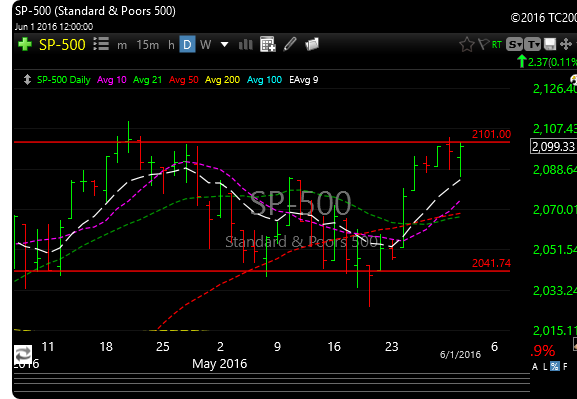Click the current price 2,099.33 box

tap(553, 146)
